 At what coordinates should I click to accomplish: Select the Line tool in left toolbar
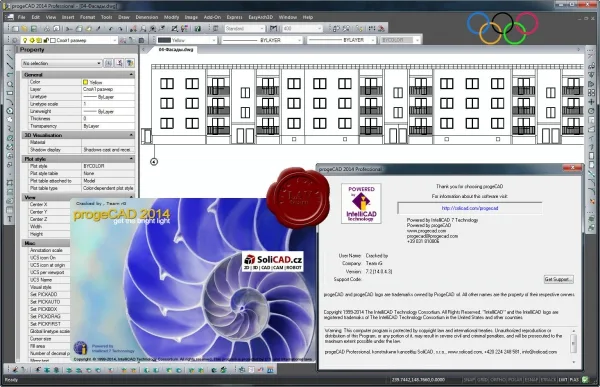(10, 57)
